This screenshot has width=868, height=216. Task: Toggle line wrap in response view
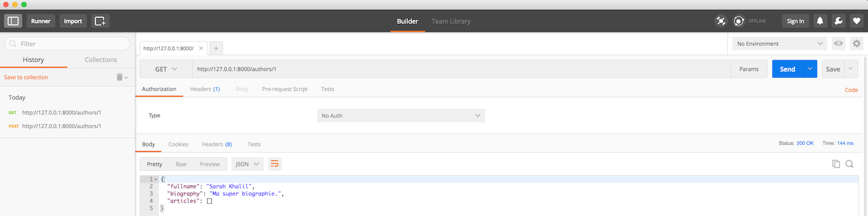(275, 164)
